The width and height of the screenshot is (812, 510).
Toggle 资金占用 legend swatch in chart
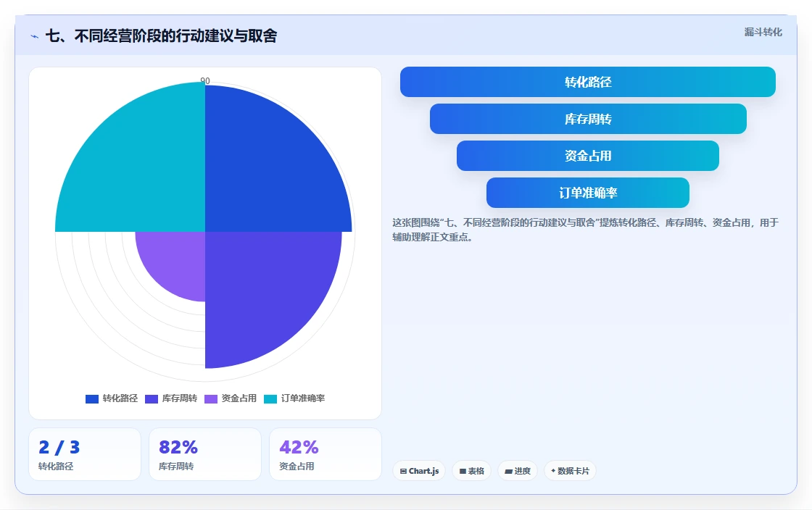click(x=211, y=398)
